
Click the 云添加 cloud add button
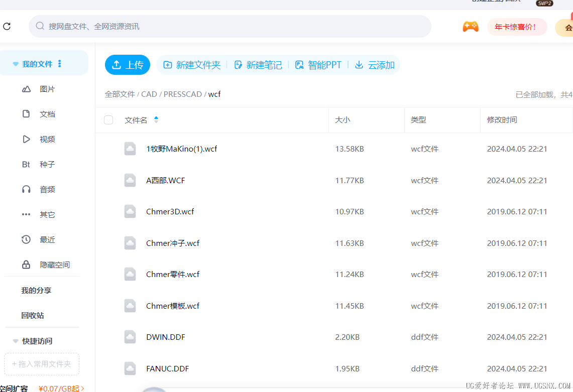click(375, 65)
